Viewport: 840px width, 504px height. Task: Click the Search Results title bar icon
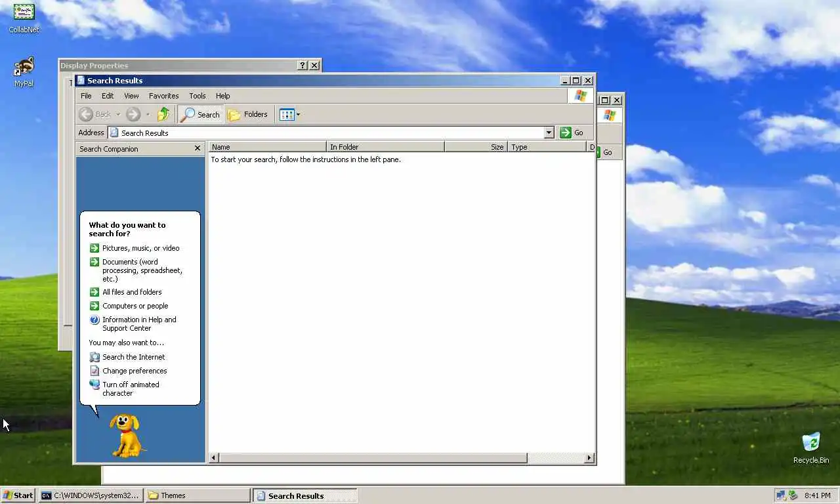81,80
